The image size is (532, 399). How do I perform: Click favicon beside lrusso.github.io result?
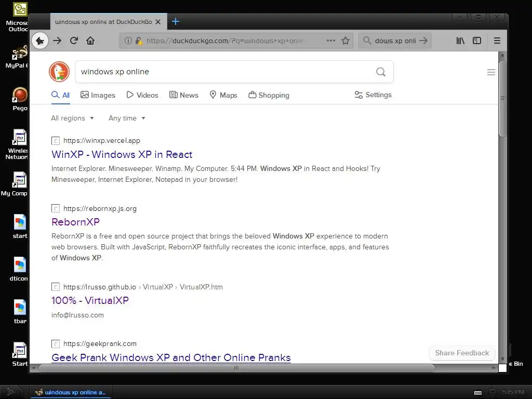[x=55, y=287]
